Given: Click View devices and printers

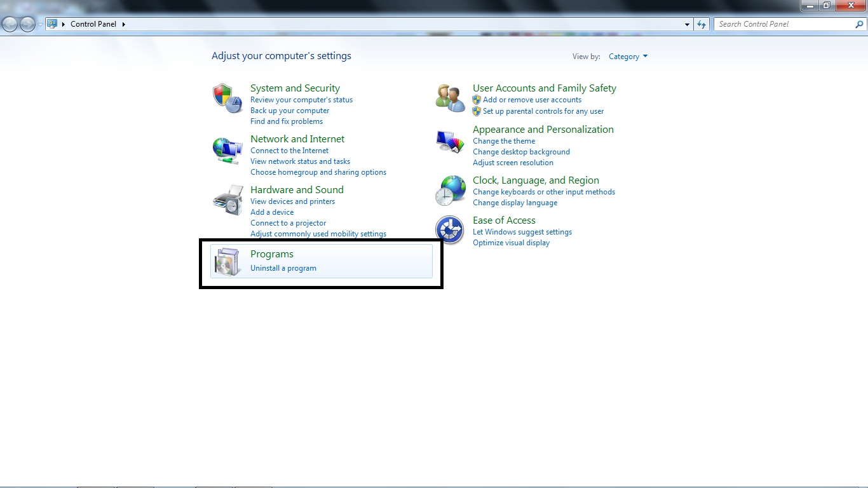Looking at the screenshot, I should (292, 201).
